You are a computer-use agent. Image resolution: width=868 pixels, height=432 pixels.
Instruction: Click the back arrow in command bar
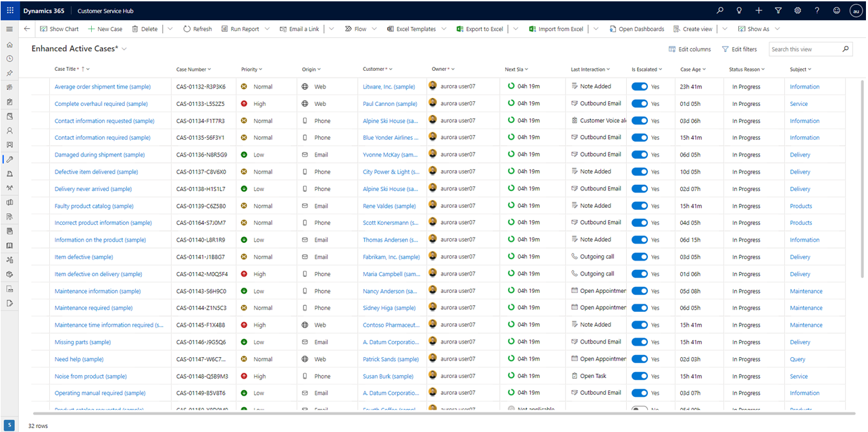(27, 29)
